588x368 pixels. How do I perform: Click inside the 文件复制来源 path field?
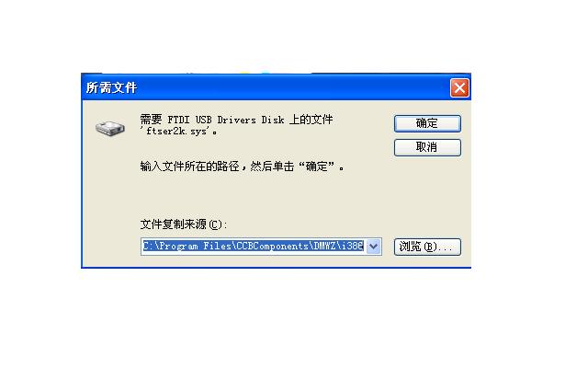pyautogui.click(x=254, y=247)
